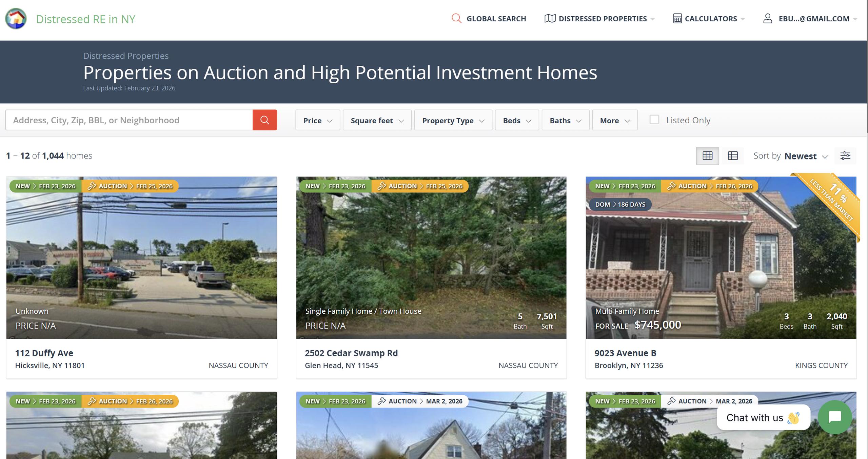The image size is (868, 459).
Task: Open the Calculators menu
Action: (709, 19)
